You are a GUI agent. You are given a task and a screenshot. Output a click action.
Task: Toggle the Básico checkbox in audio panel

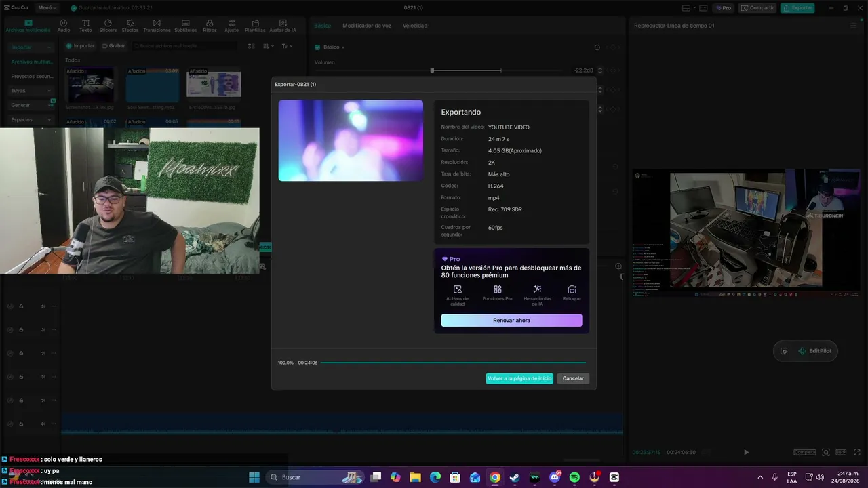[317, 47]
